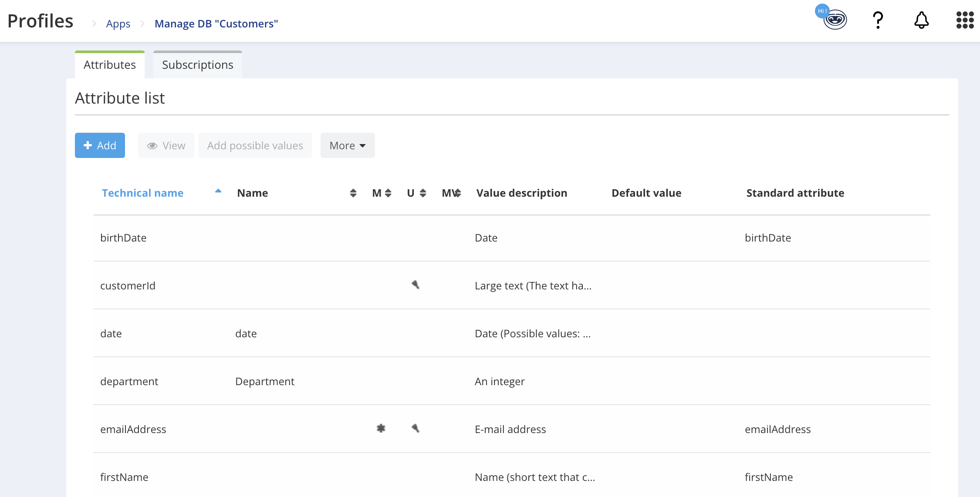The image size is (980, 497).
Task: Click Manage DB "Customers" breadcrumb
Action: tap(216, 24)
